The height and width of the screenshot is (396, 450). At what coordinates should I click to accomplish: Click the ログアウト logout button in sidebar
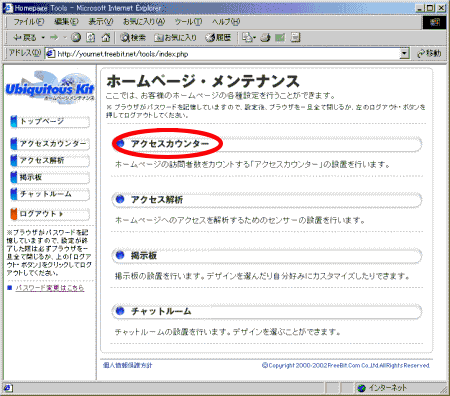pos(50,214)
